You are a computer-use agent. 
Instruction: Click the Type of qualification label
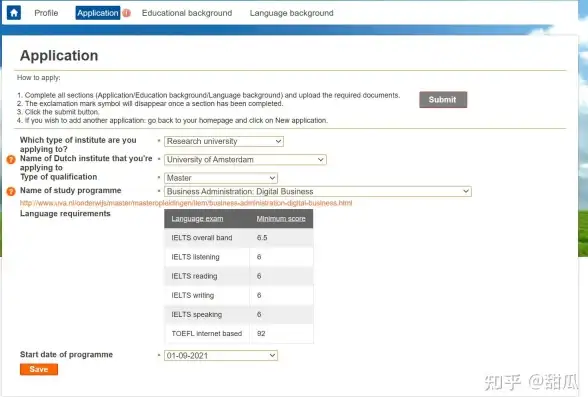[x=58, y=177]
